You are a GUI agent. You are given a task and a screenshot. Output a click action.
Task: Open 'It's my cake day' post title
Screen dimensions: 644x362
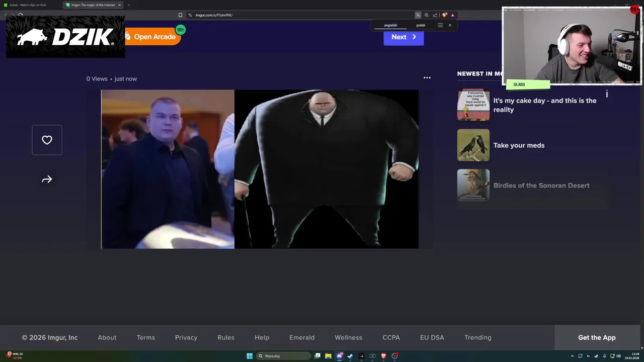coord(545,105)
